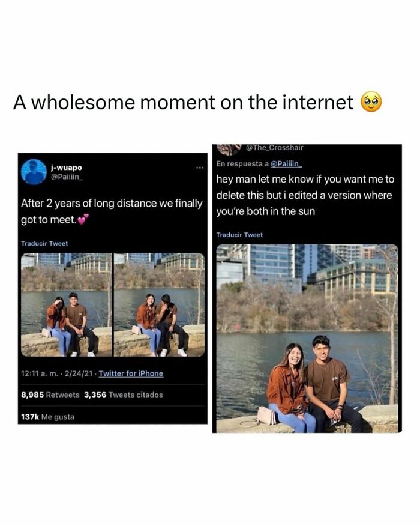
Task: Open the three-dot tweet options menu
Action: pyautogui.click(x=200, y=168)
